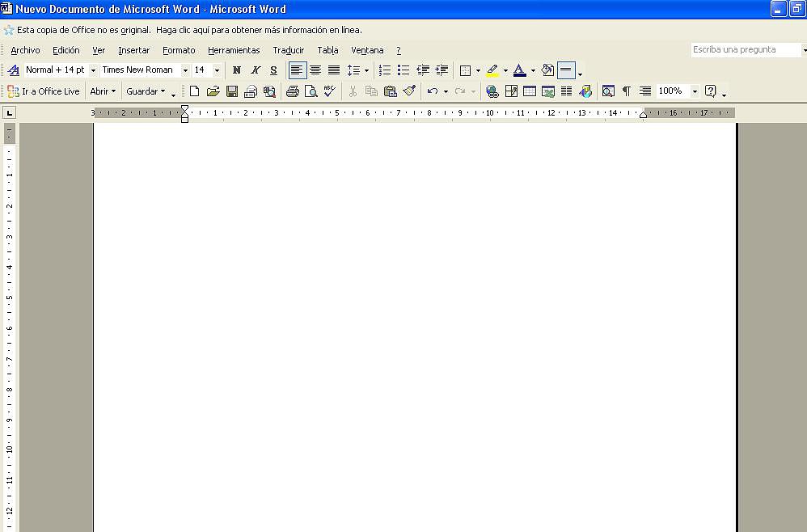Expand highlight color dropdown arrow
This screenshot has height=532, width=807.
[505, 70]
